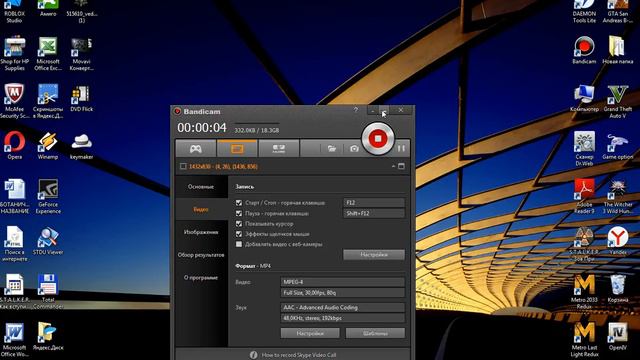The image size is (640, 360).
Task: Click the fullscreen rectangle icon beside the up arrow
Action: pyautogui.click(x=401, y=166)
